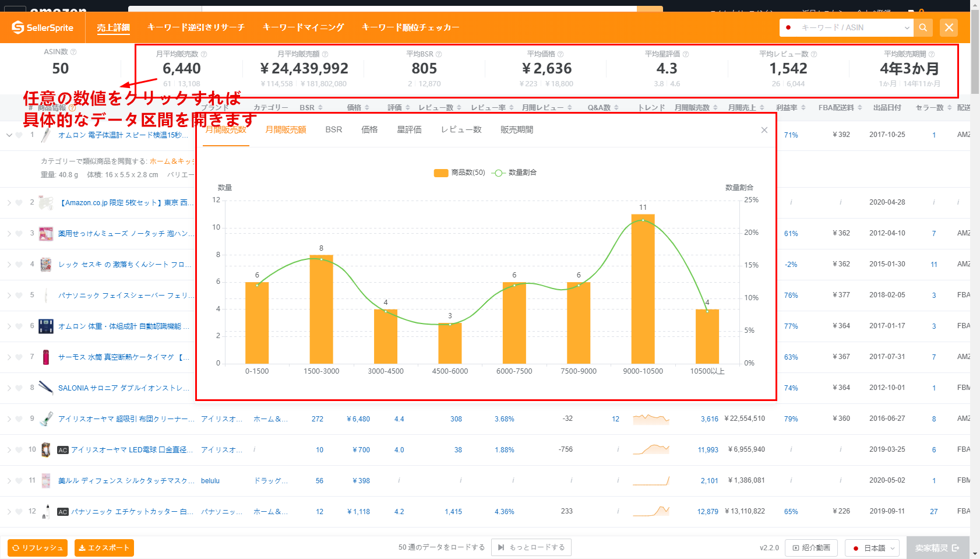Sort by the 月間販売数 column arrows
This screenshot has height=559, width=980.
pyautogui.click(x=715, y=108)
